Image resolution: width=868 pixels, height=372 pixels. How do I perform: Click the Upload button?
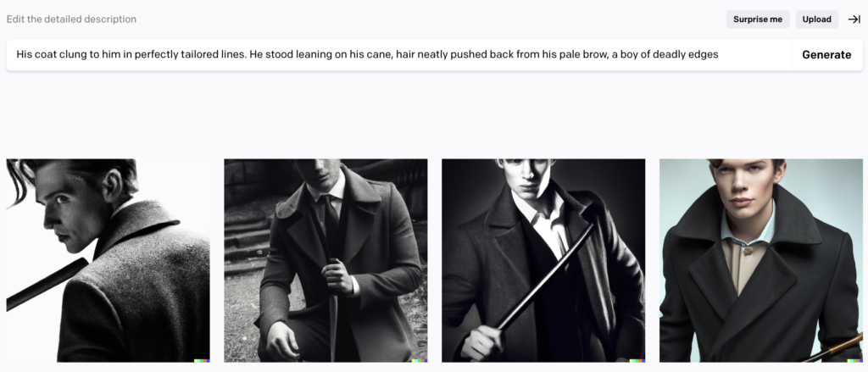tap(817, 19)
